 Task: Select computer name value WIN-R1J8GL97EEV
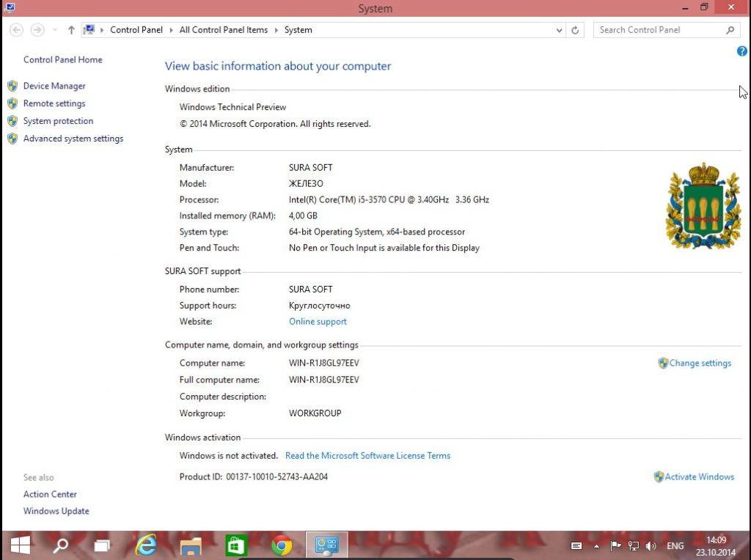[323, 364]
